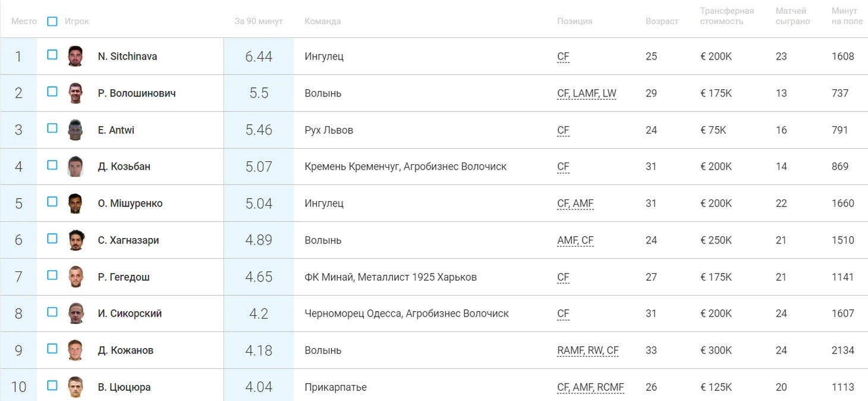Viewport: 868px width, 401px height.
Task: Sort by Минут на поле column header
Action: point(847,16)
